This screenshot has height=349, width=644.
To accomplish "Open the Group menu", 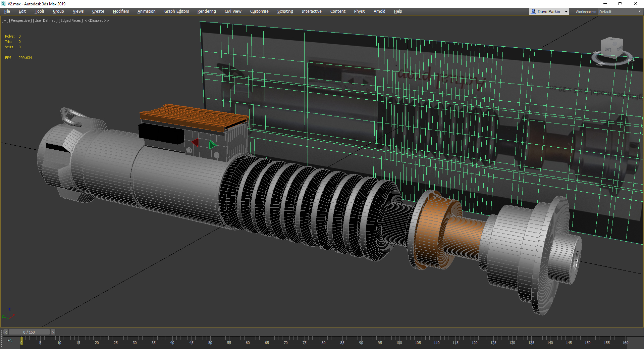I will click(58, 11).
